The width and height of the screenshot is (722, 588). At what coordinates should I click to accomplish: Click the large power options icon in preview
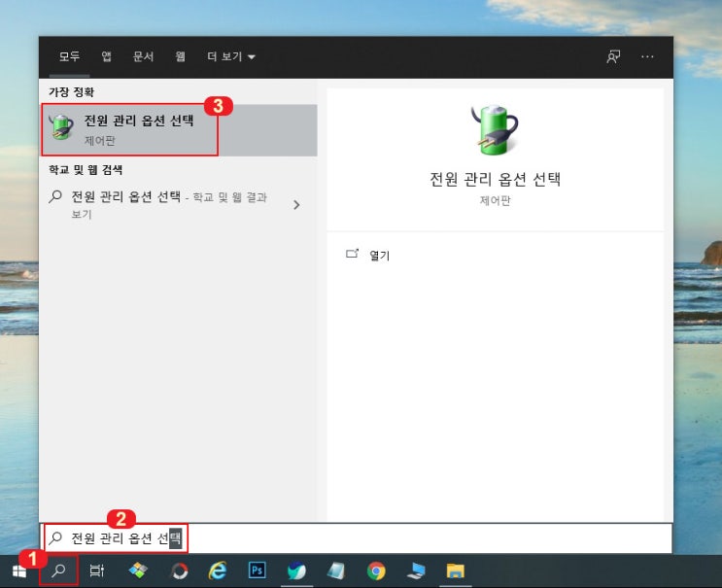click(495, 130)
